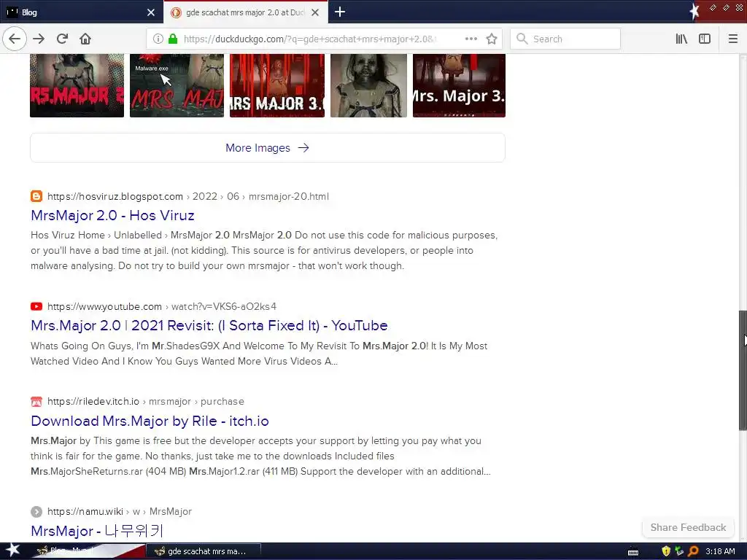Close the DuckDuckGo search tab
This screenshot has height=560, width=747.
[315, 12]
